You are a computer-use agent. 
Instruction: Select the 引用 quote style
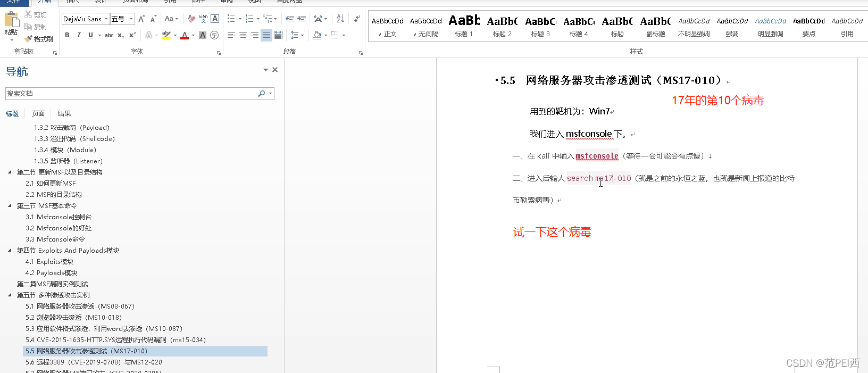(847, 27)
